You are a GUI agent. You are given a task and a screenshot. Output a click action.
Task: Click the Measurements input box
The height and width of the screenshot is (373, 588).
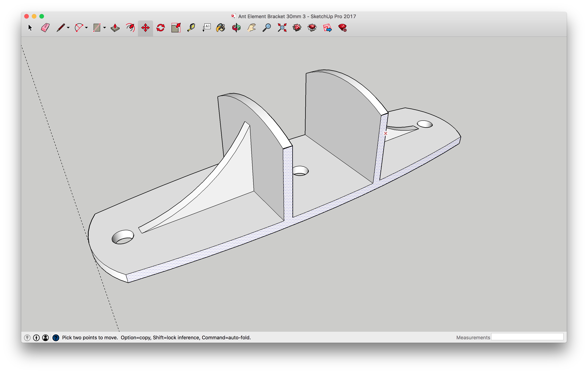[x=527, y=337]
